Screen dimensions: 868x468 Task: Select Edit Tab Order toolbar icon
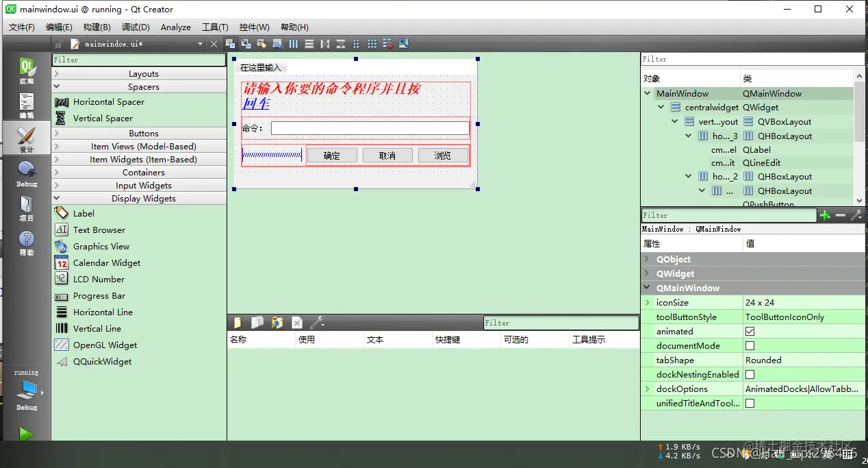click(x=278, y=44)
